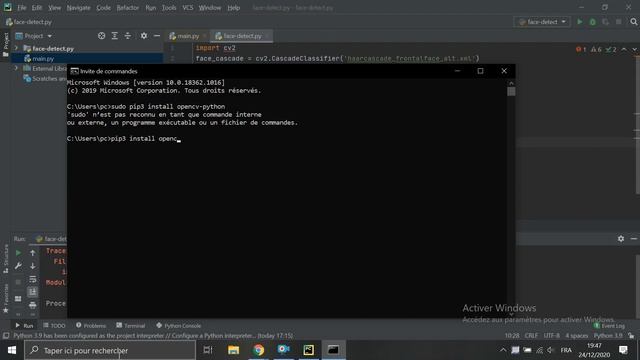Open the Event Log

[x=609, y=326]
